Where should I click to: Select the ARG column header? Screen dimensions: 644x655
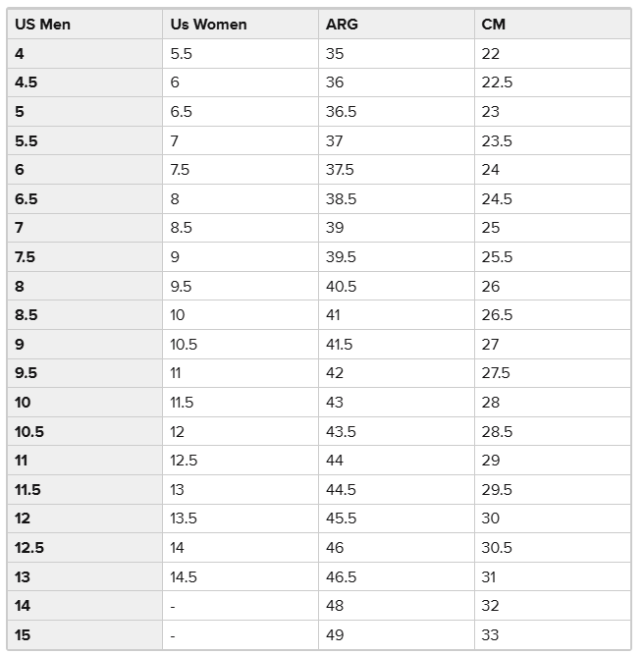click(397, 25)
